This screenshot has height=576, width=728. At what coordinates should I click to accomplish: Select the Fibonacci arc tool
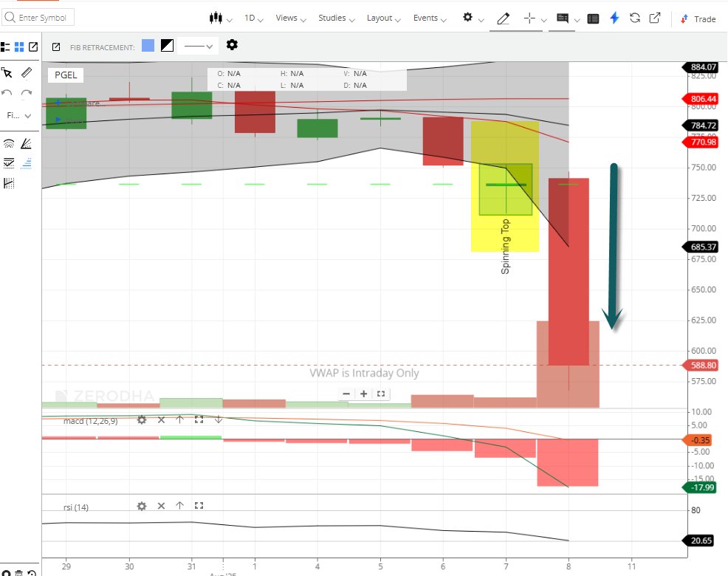click(8, 143)
